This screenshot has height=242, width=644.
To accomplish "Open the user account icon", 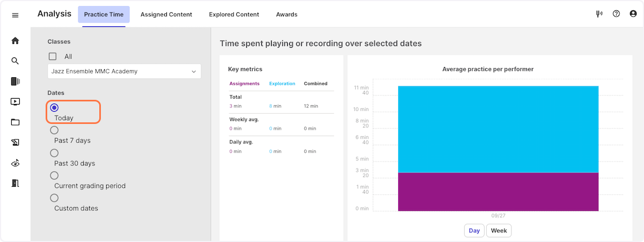I will click(633, 14).
